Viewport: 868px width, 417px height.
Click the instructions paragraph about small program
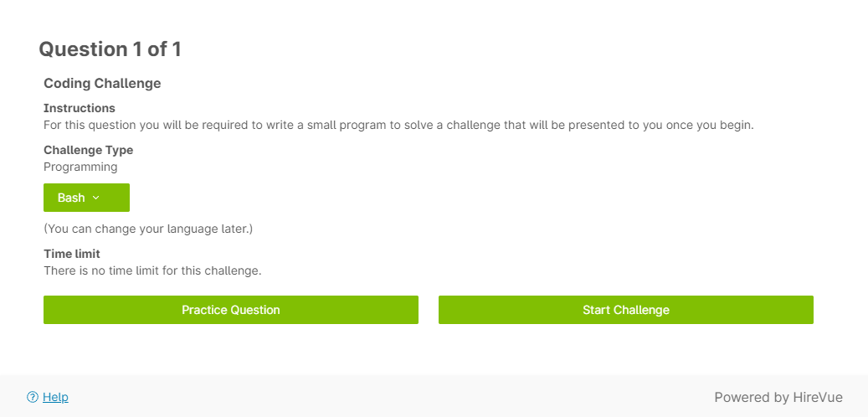[x=398, y=125]
